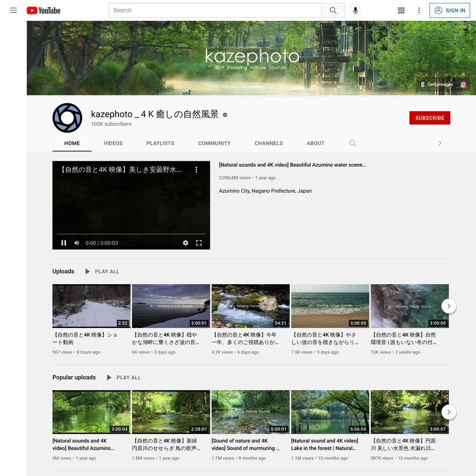Play all Uploads via play icon
The image size is (476, 476).
click(x=88, y=271)
